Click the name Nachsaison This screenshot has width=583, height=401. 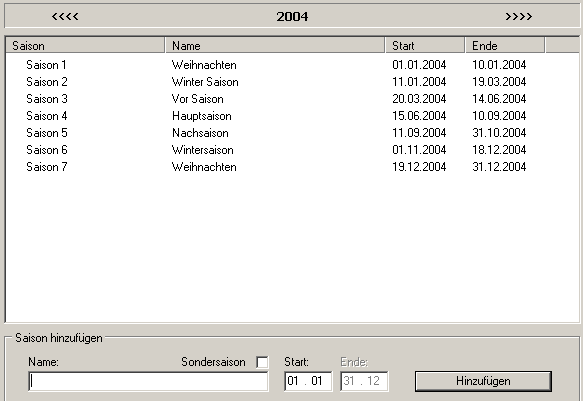coord(200,133)
